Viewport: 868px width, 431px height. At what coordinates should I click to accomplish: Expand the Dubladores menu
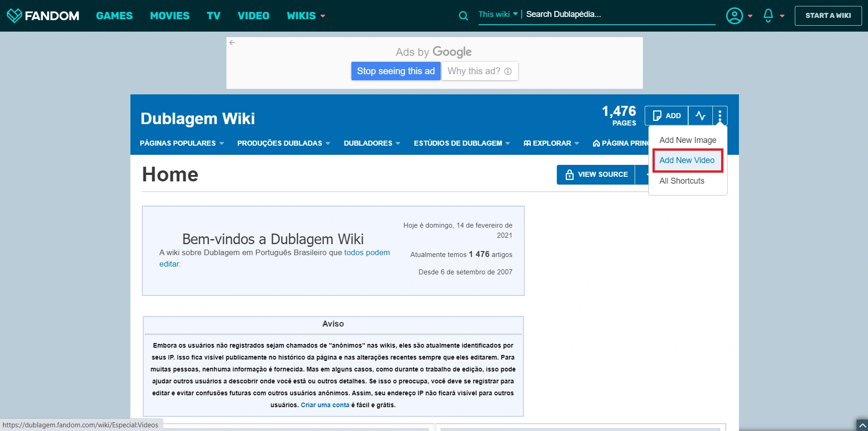click(x=372, y=143)
